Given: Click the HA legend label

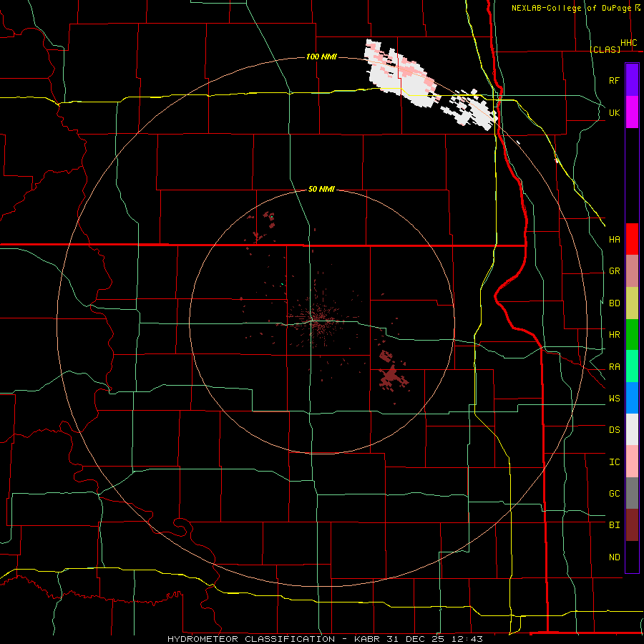Looking at the screenshot, I should (614, 240).
